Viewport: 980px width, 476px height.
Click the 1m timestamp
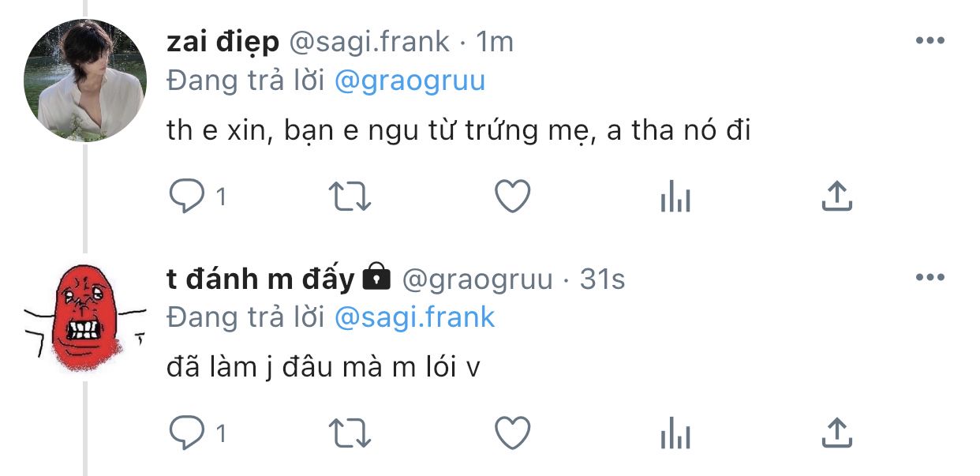tap(495, 43)
